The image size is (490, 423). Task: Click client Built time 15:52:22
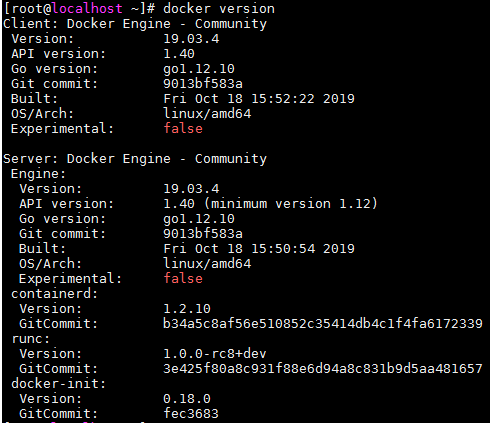point(283,99)
